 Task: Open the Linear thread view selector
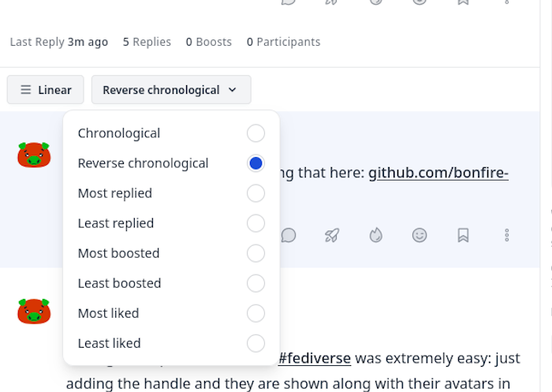[46, 90]
